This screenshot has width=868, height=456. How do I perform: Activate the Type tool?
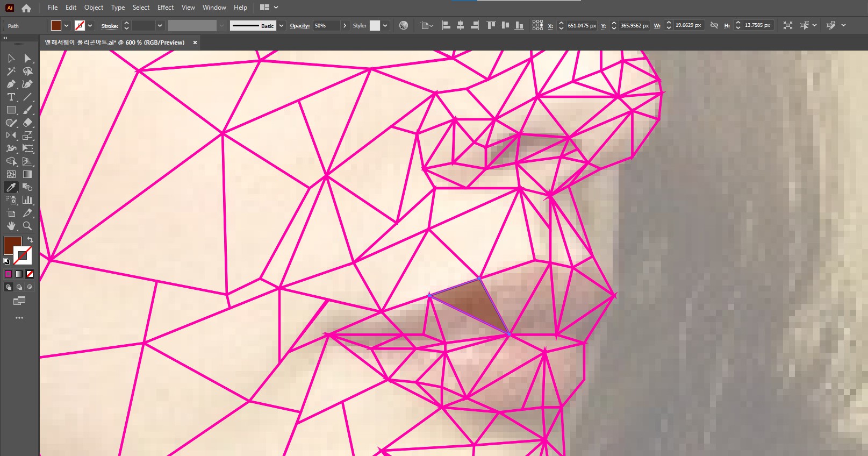[11, 97]
